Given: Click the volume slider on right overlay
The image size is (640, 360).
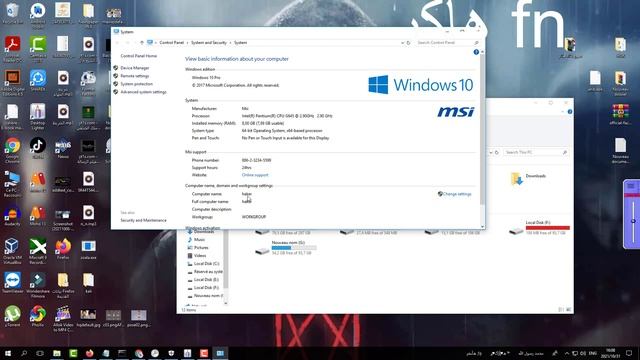Looking at the screenshot, I should pyautogui.click(x=633, y=221).
